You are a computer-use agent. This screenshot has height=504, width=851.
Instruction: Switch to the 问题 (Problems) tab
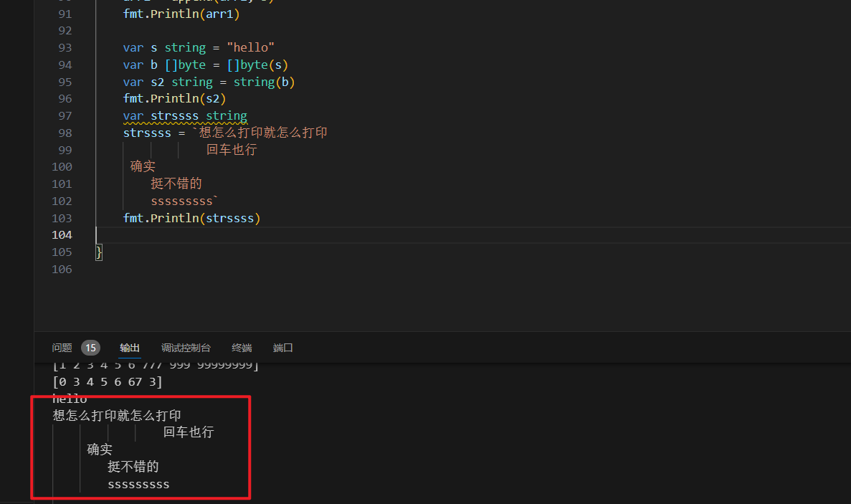click(62, 348)
